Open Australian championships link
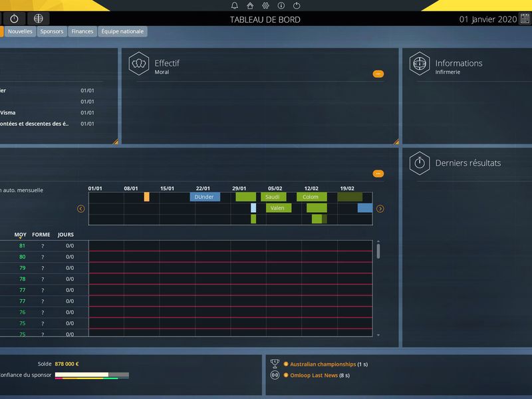The image size is (532, 399). [323, 364]
